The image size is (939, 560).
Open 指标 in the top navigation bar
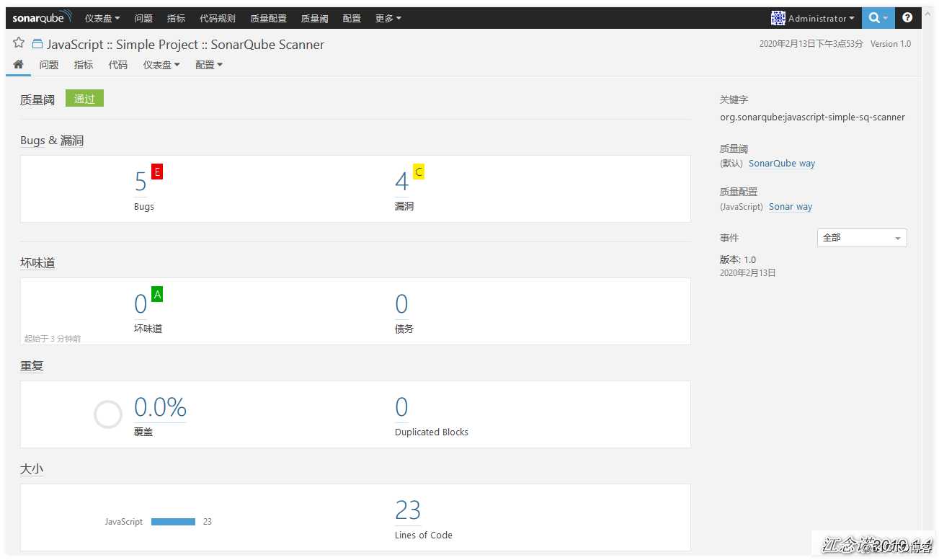point(176,18)
